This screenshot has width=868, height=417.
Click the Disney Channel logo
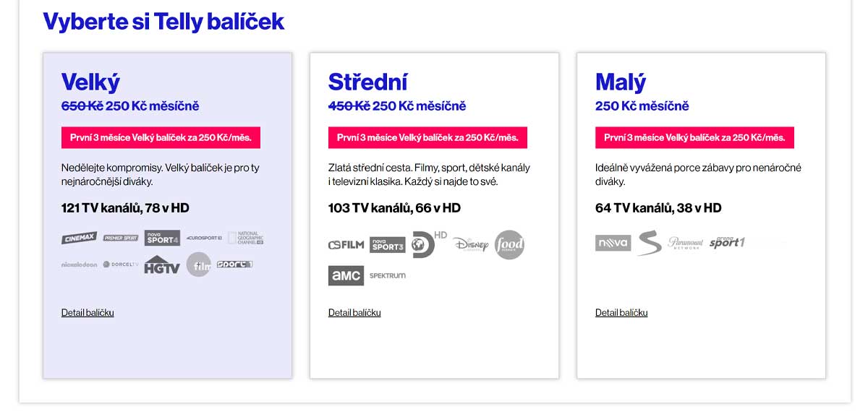click(x=471, y=245)
